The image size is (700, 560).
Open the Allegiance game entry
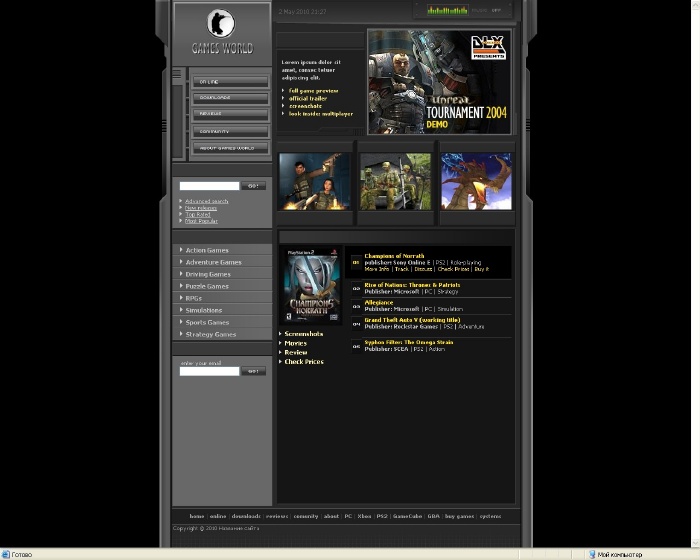pos(379,302)
